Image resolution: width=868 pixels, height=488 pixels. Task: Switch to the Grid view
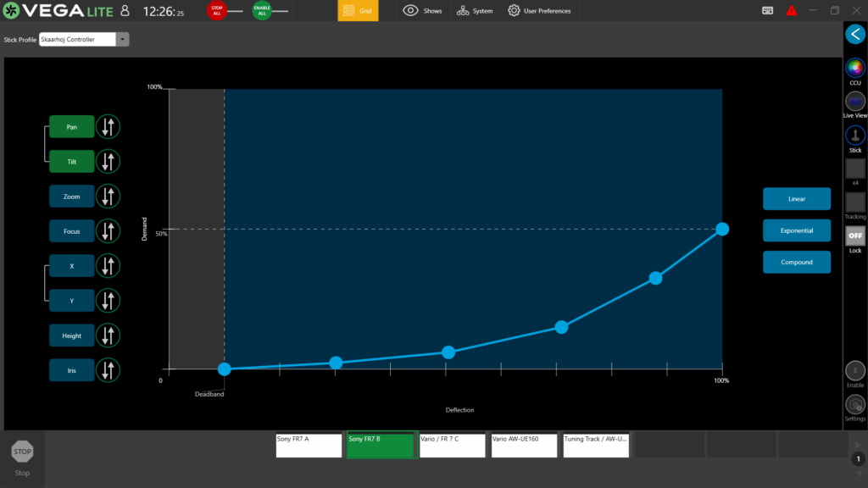(x=359, y=10)
